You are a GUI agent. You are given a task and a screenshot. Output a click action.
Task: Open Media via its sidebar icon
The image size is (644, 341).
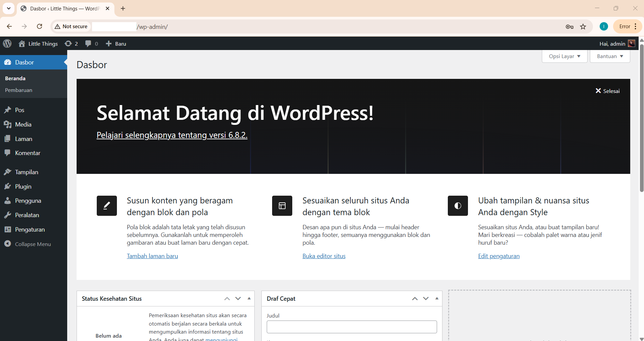click(8, 124)
